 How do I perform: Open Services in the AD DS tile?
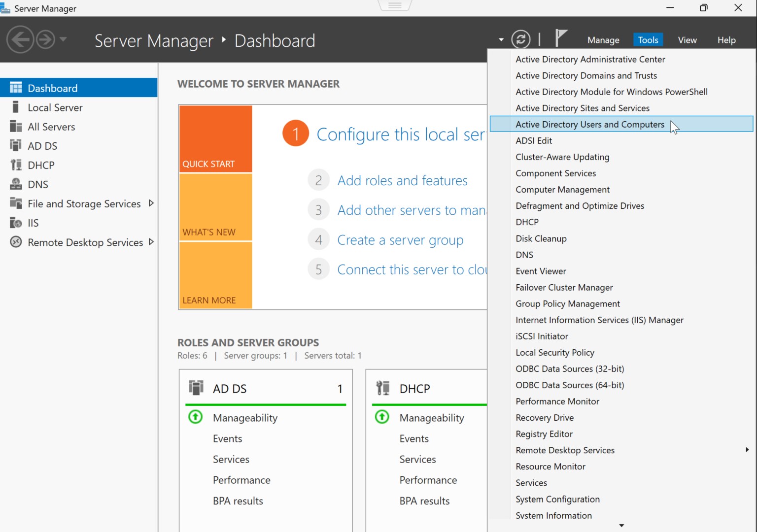pyautogui.click(x=231, y=459)
